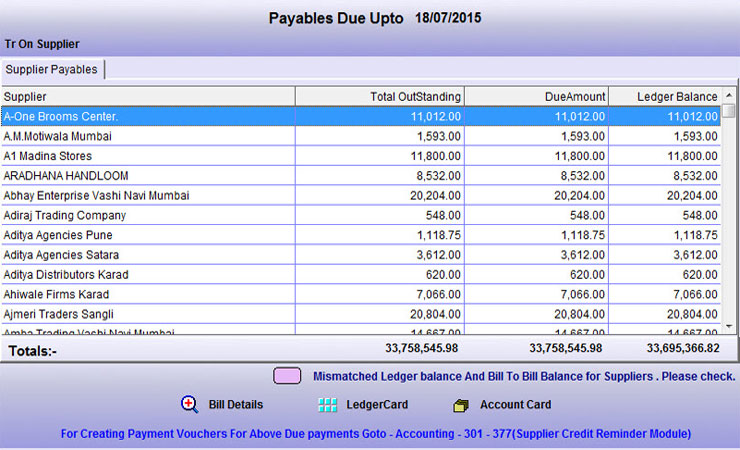Click the LedgerCard grid icon
The width and height of the screenshot is (740, 450).
327,405
